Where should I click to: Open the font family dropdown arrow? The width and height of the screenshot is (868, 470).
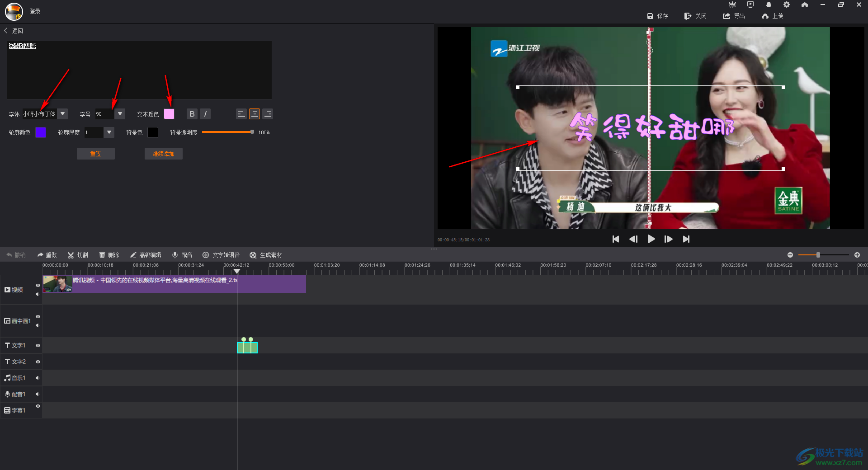[x=63, y=114]
